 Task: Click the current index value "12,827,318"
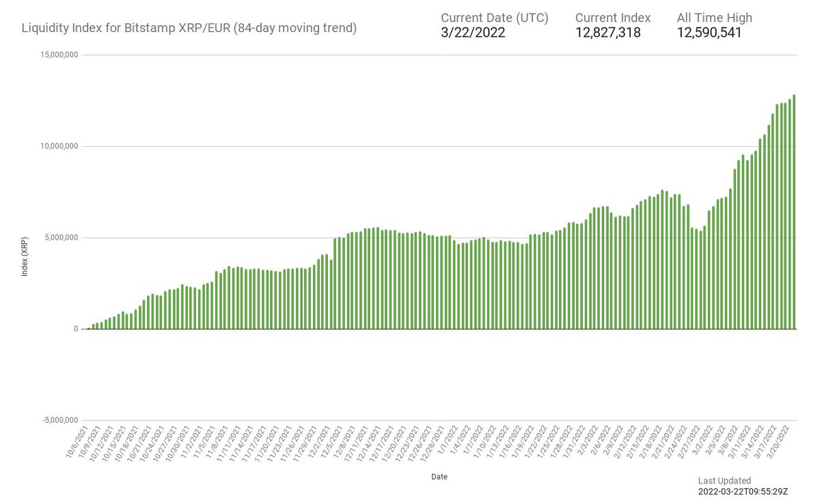click(x=608, y=32)
